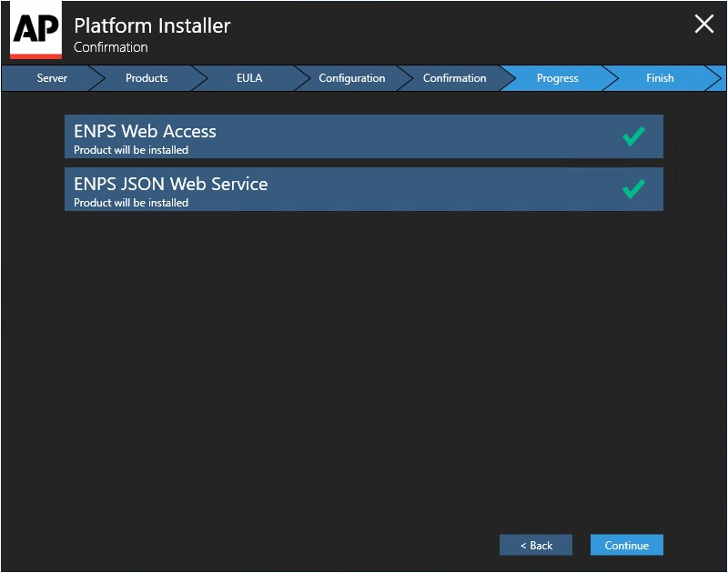The image size is (728, 573).
Task: Go to the Products step
Action: pyautogui.click(x=147, y=78)
